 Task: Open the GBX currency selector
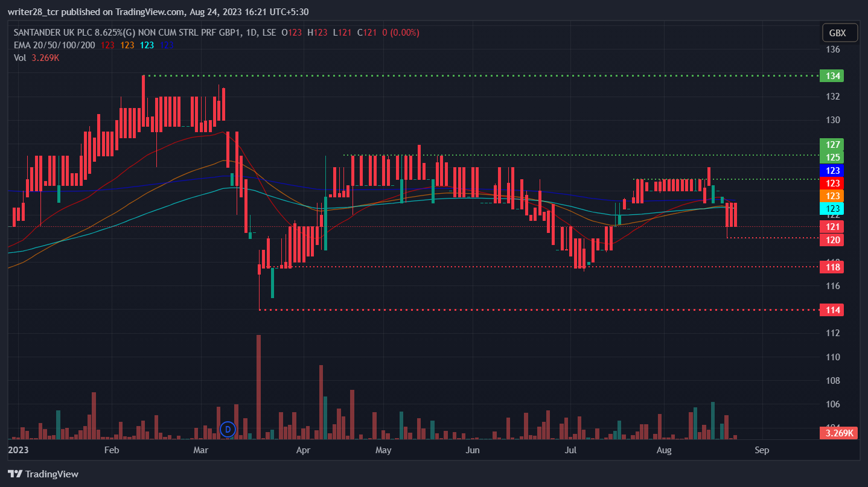(840, 33)
